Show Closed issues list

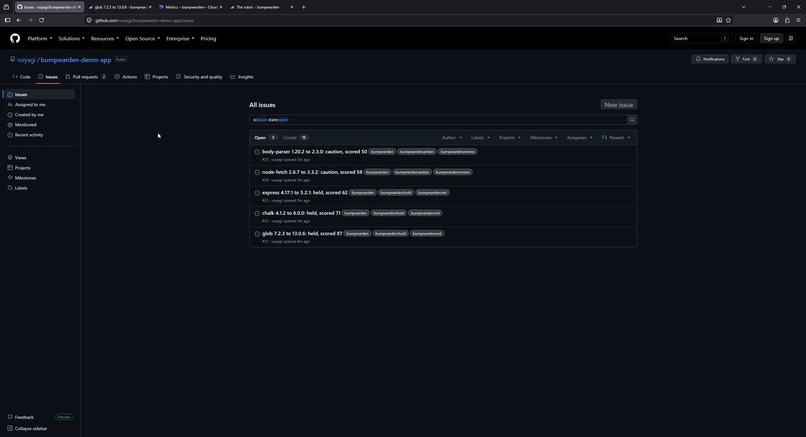tap(295, 138)
